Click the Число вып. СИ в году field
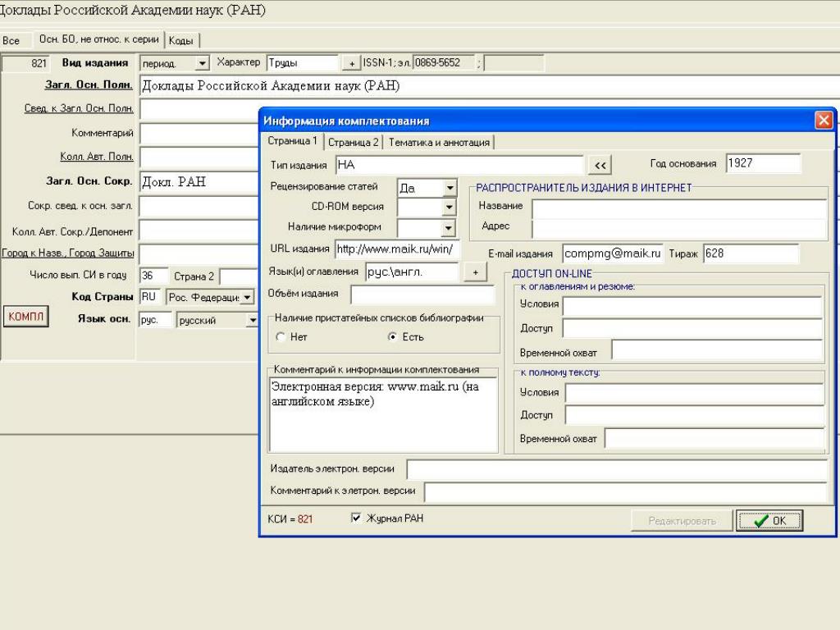 153,276
